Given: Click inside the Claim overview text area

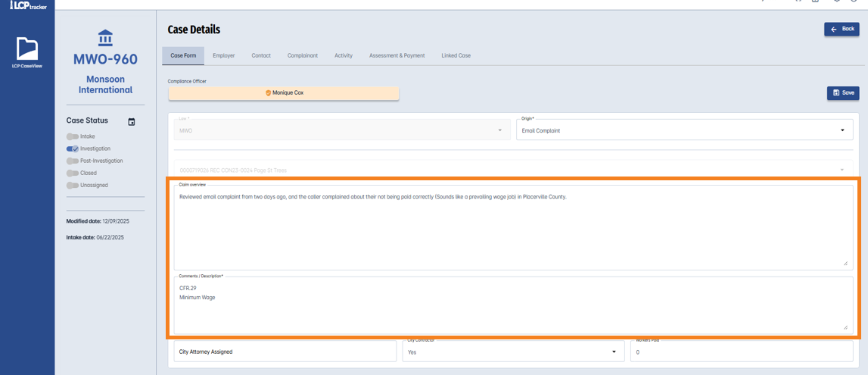Looking at the screenshot, I should click(513, 227).
